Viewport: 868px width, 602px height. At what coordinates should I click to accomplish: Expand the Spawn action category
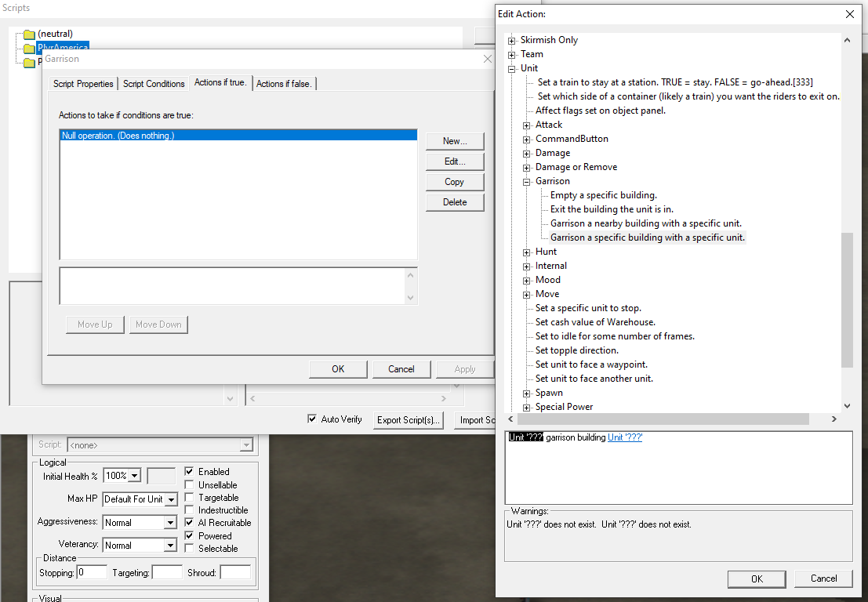[525, 392]
